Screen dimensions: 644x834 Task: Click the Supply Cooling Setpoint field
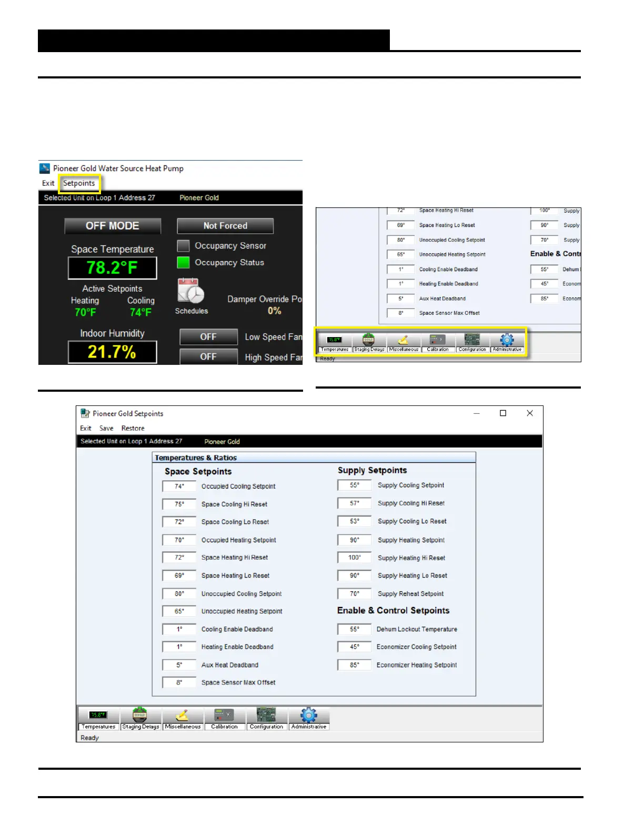tap(355, 485)
